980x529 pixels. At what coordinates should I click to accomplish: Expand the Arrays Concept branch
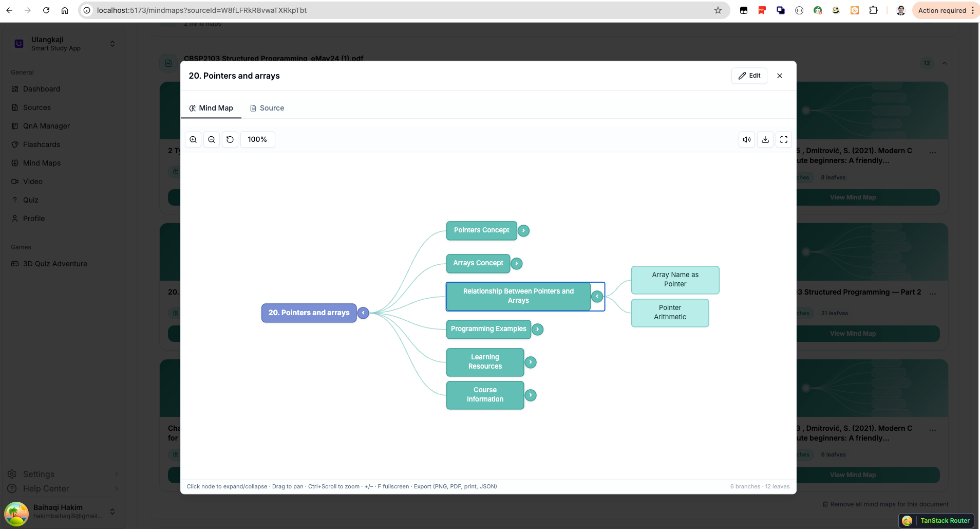517,264
